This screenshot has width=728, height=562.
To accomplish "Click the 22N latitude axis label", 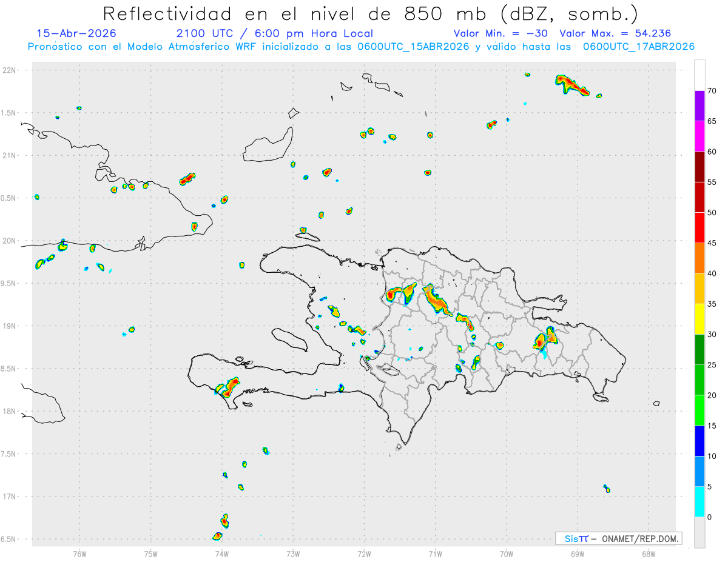I will (x=10, y=70).
